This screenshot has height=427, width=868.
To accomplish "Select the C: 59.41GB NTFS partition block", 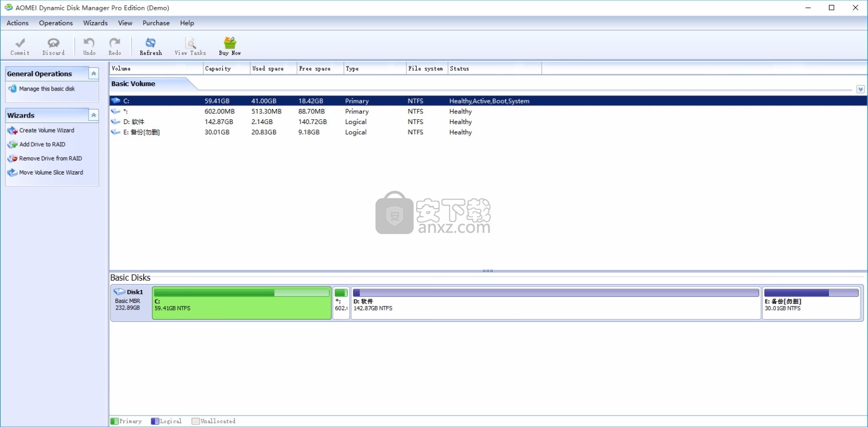I will click(242, 303).
